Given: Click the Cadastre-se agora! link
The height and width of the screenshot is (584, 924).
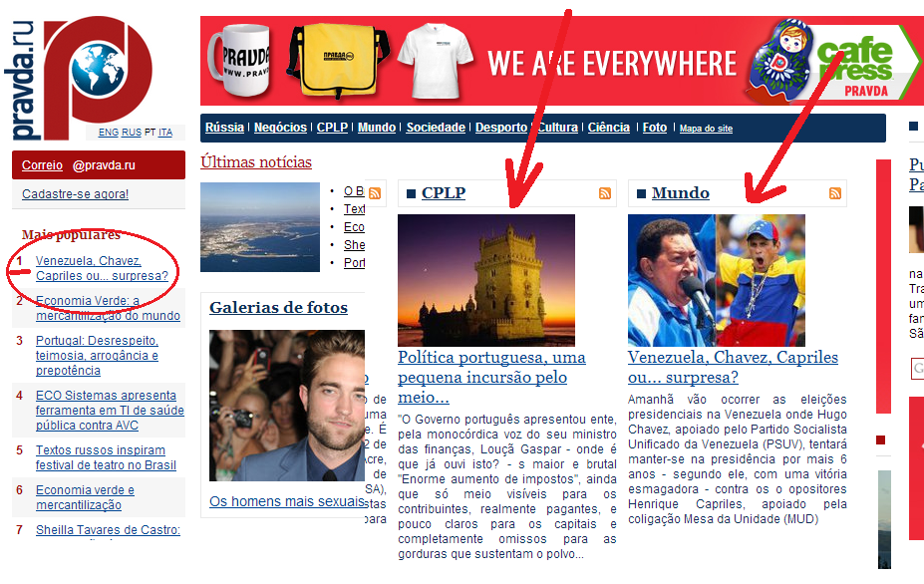Looking at the screenshot, I should tap(75, 194).
